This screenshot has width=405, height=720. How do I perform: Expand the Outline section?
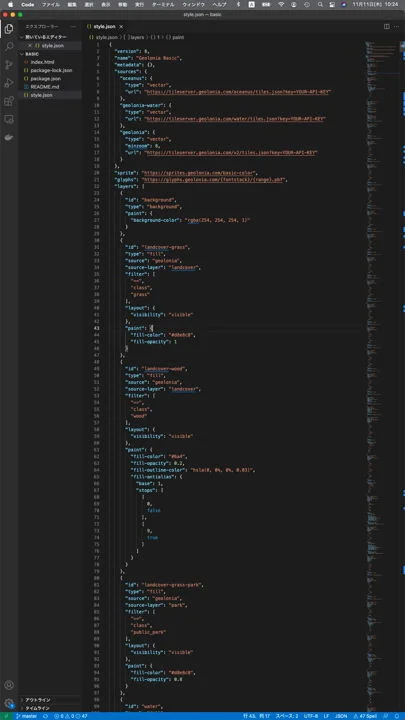tap(50, 700)
